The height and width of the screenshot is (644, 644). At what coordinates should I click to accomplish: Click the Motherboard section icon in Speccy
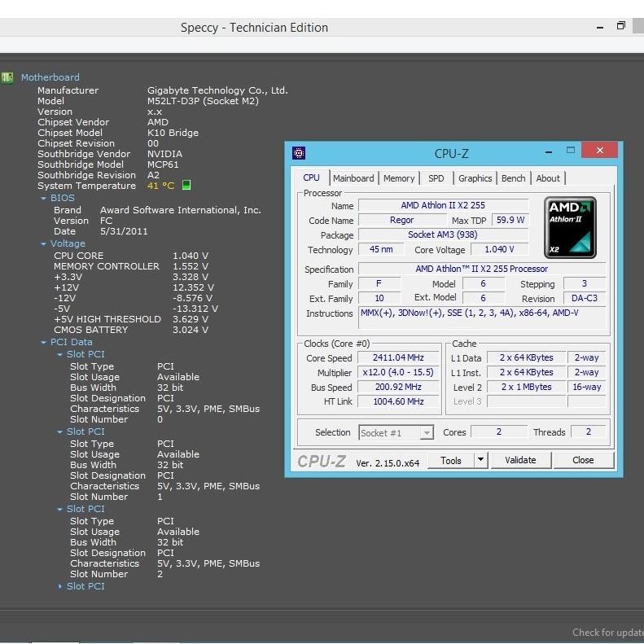7,77
